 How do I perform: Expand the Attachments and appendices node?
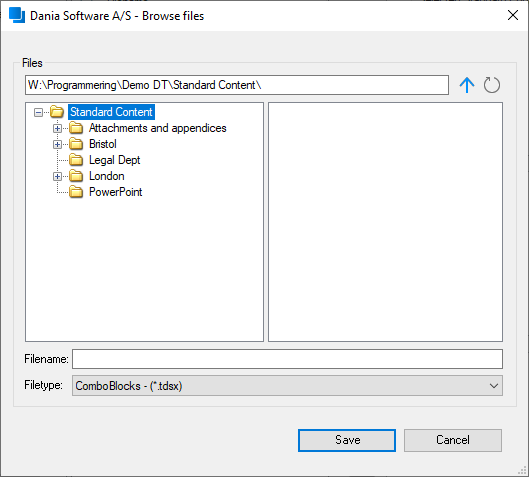57,128
